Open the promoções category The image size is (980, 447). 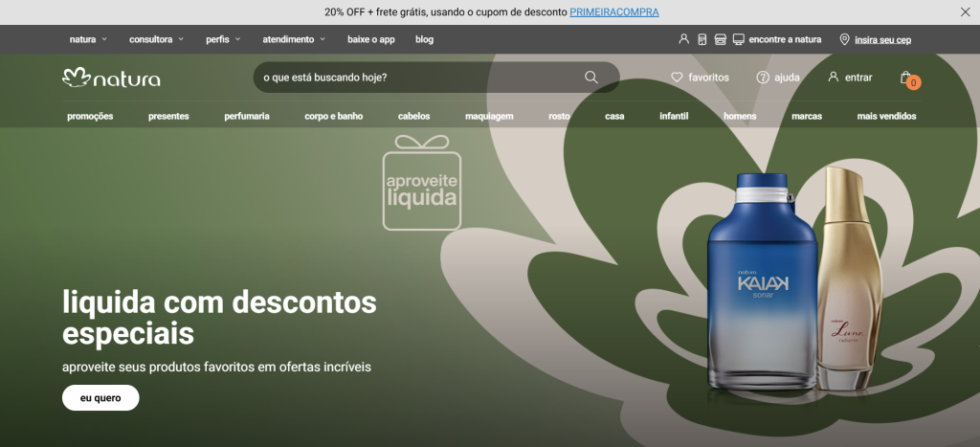tap(90, 116)
